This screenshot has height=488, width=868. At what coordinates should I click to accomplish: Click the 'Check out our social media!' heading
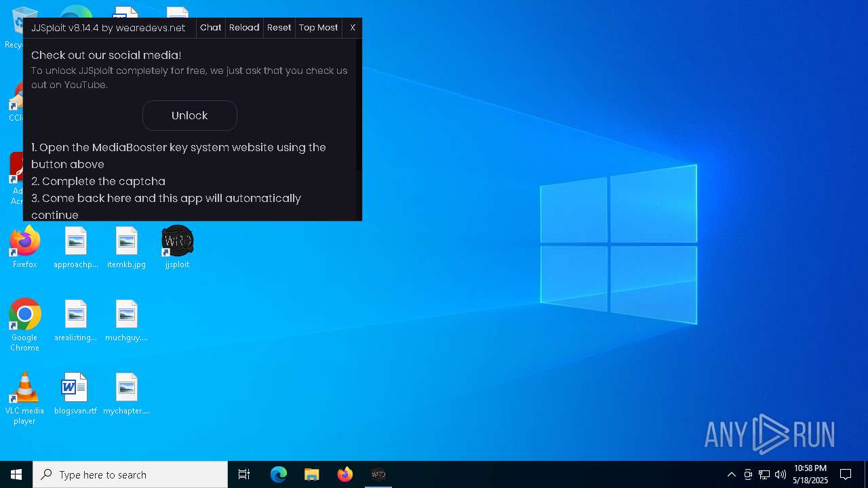click(x=106, y=56)
